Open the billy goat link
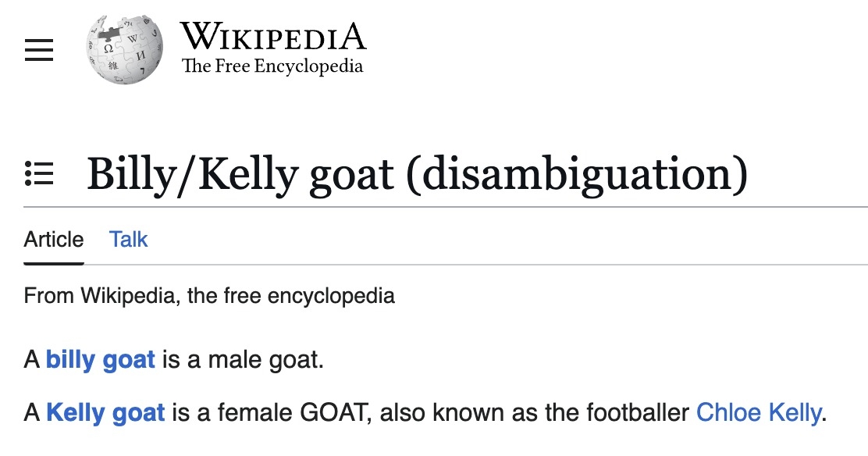The height and width of the screenshot is (456, 868). coord(101,360)
